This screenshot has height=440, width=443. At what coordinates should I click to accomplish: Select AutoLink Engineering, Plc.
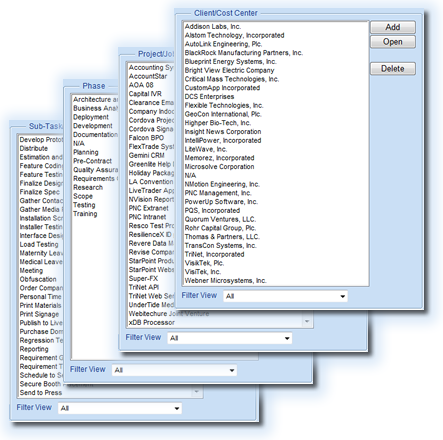(223, 44)
